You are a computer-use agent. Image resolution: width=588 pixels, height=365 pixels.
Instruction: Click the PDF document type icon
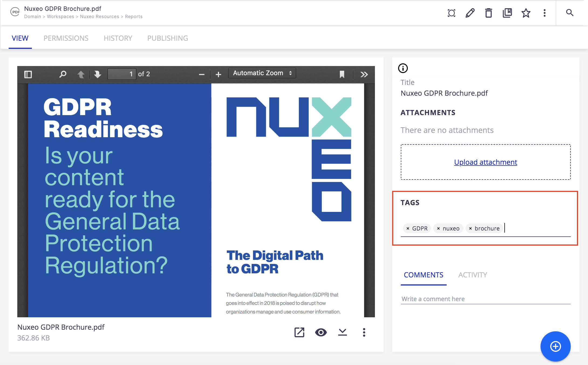point(15,12)
